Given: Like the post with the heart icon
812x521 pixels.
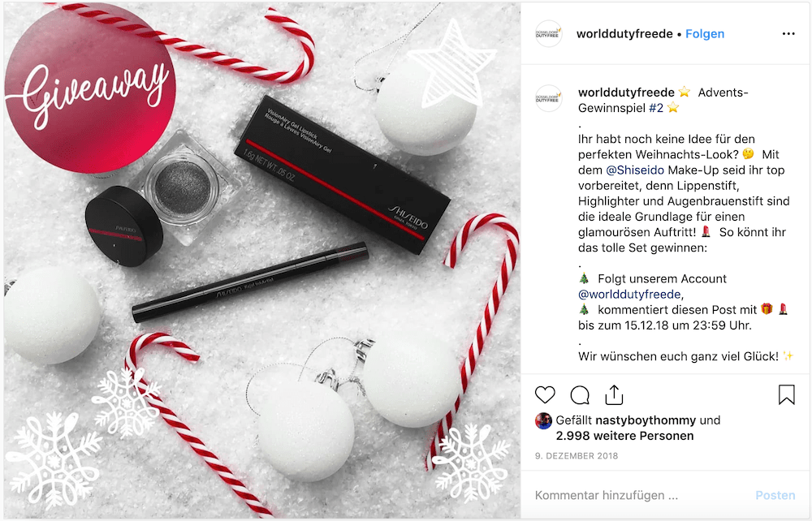Looking at the screenshot, I should pyautogui.click(x=545, y=394).
